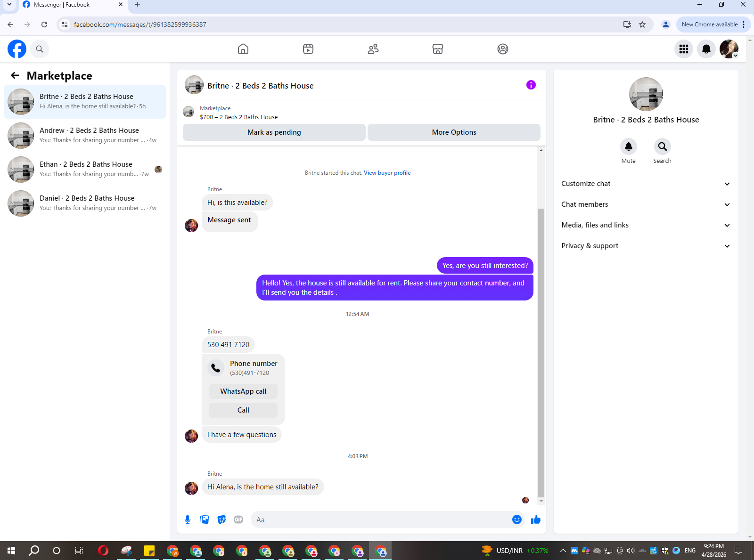Click the '530 491 7120' message bubble
The image size is (754, 560).
pyautogui.click(x=229, y=345)
